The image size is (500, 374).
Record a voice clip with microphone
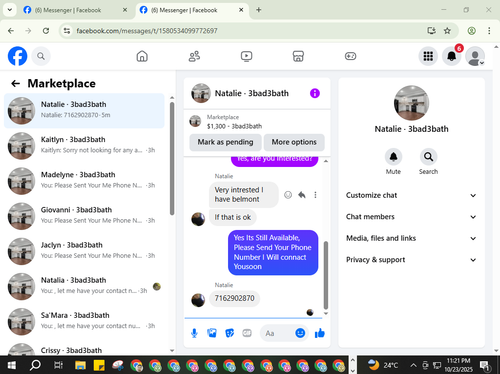194,333
